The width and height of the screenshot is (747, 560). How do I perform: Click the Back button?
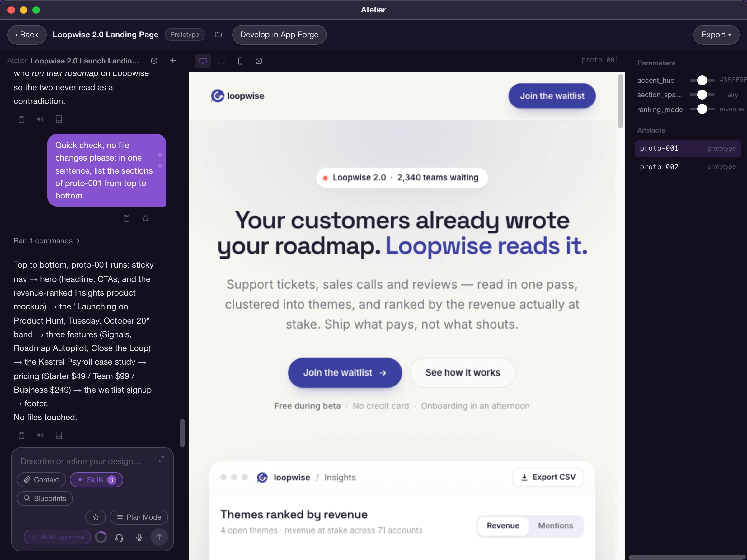27,35
